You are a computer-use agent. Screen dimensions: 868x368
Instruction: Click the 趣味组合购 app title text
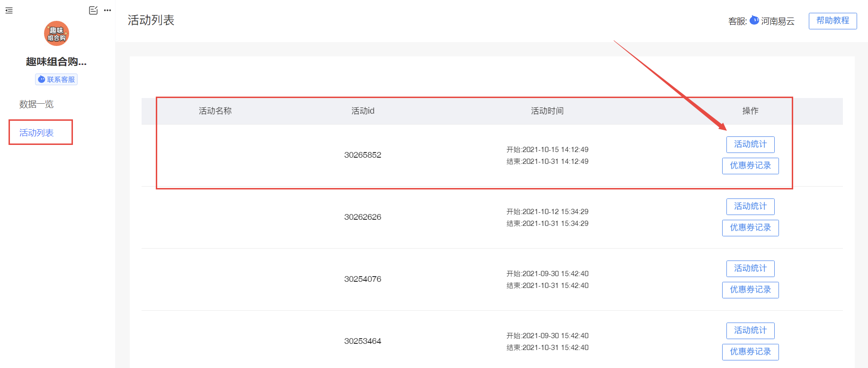[56, 62]
